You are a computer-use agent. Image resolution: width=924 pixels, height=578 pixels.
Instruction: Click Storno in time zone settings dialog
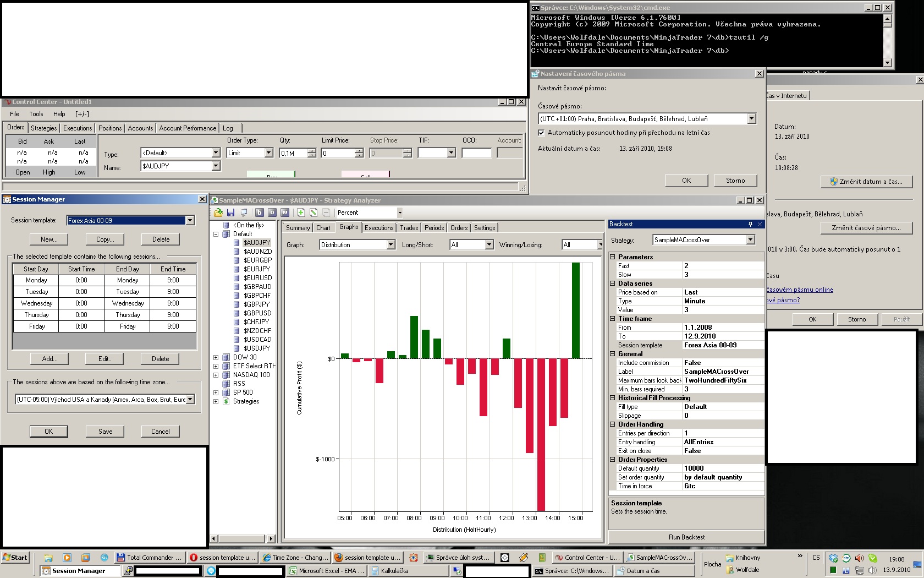point(735,181)
